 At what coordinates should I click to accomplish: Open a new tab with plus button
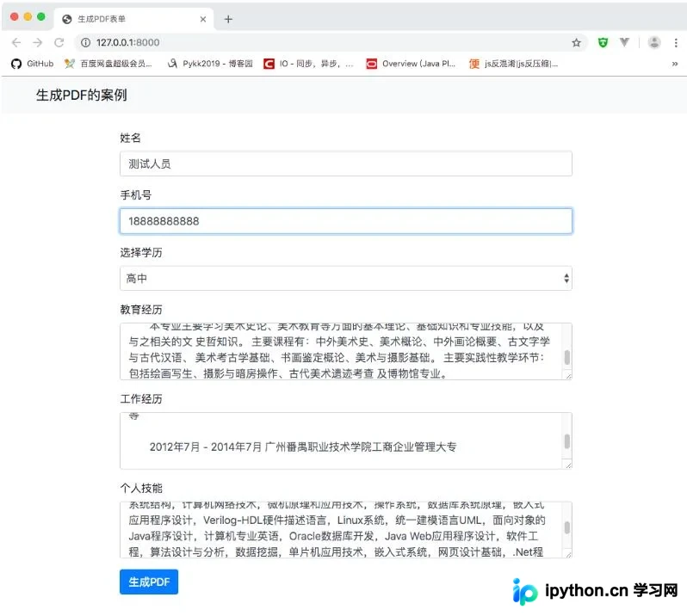(228, 19)
